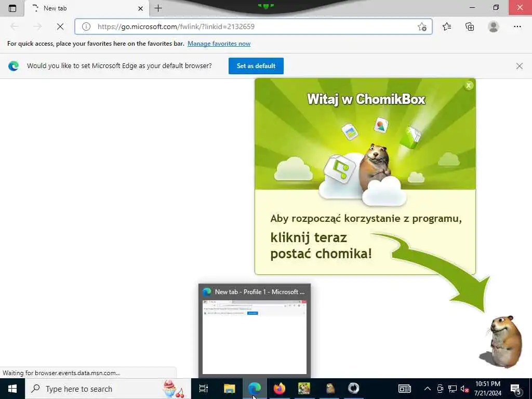The width and height of the screenshot is (532, 399).
Task: Dismiss the default browser prompt bar
Action: click(x=519, y=66)
